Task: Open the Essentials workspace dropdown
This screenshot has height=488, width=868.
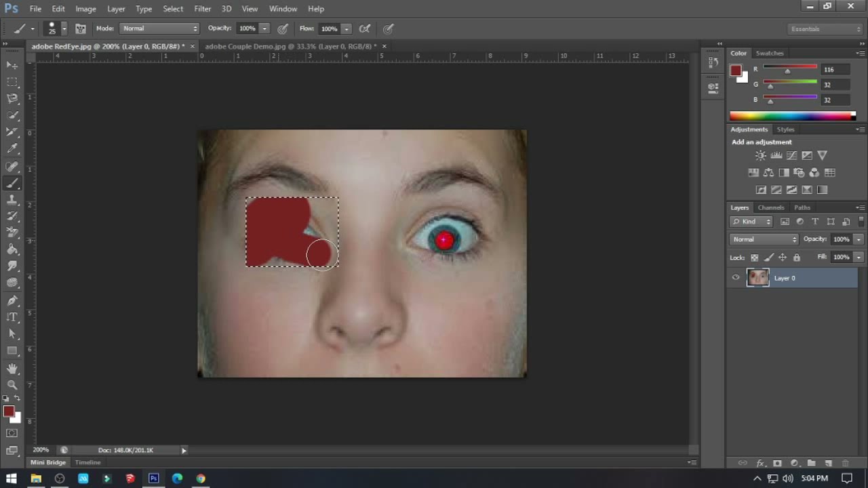Action: click(825, 28)
